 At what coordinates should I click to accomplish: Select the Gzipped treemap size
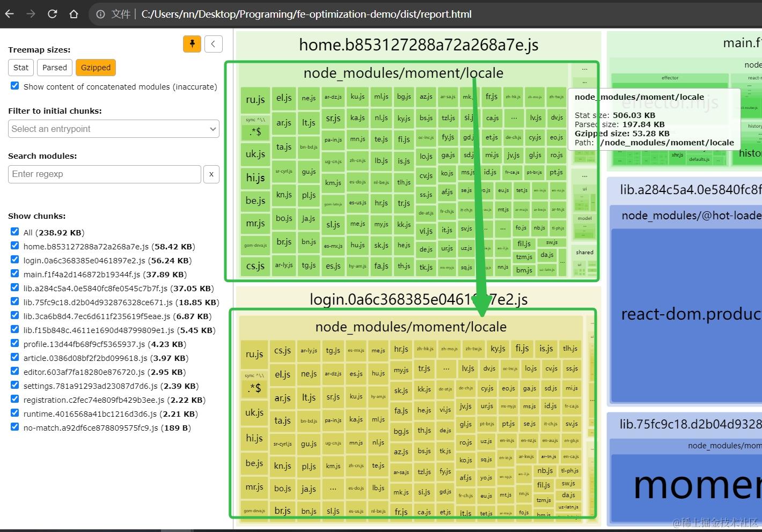[x=96, y=68]
